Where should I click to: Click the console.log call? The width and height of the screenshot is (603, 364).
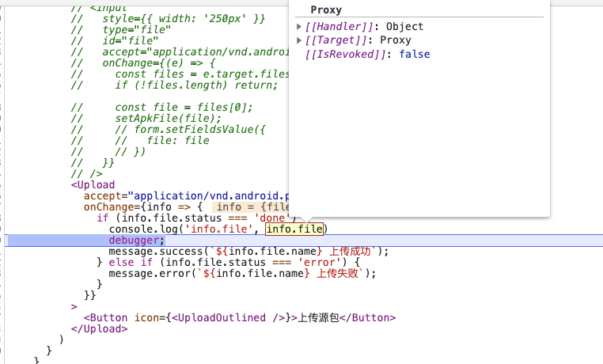[x=218, y=229]
